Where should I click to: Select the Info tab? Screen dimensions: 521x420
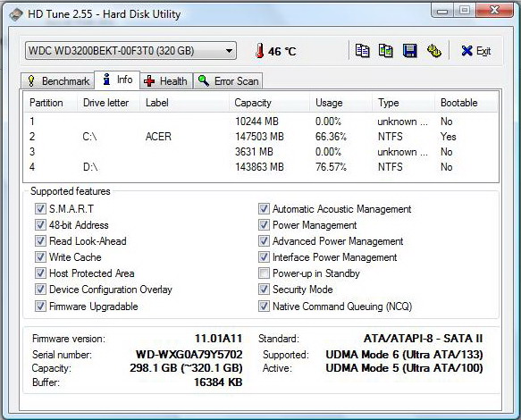117,80
